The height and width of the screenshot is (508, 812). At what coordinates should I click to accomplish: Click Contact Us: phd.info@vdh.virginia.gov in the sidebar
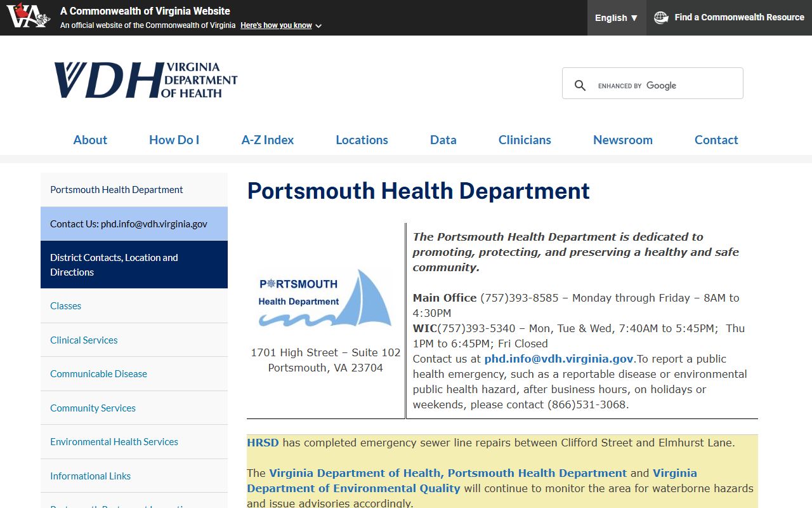(134, 224)
